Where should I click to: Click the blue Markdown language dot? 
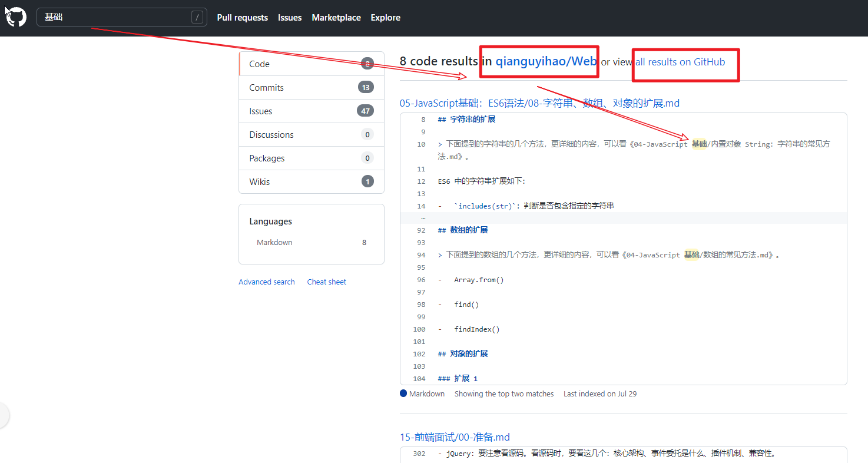[x=403, y=393]
